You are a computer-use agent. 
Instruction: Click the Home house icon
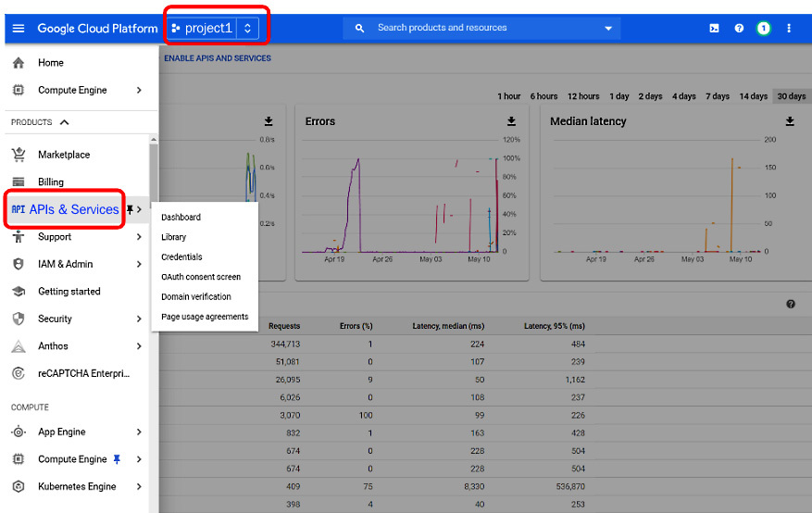coord(19,63)
